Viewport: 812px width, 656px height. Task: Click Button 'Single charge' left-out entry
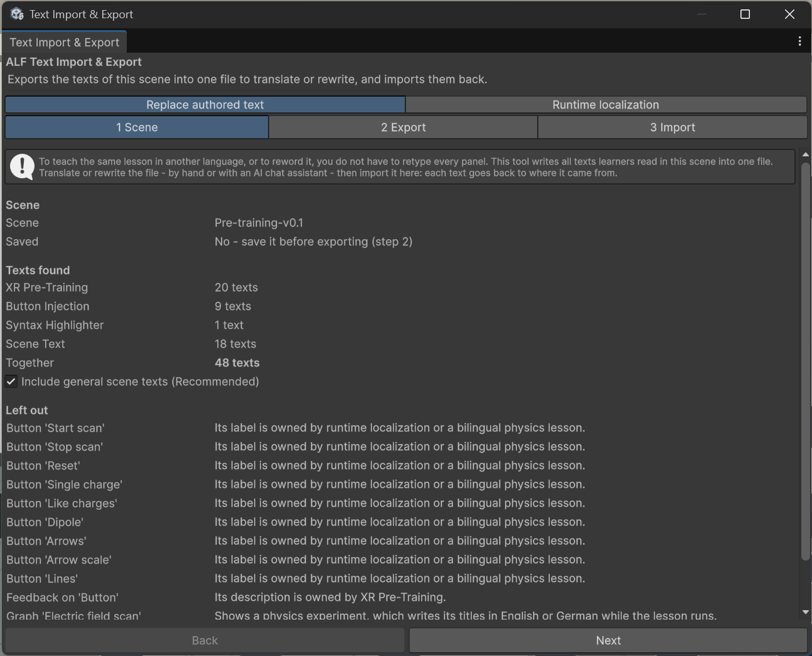click(x=64, y=485)
